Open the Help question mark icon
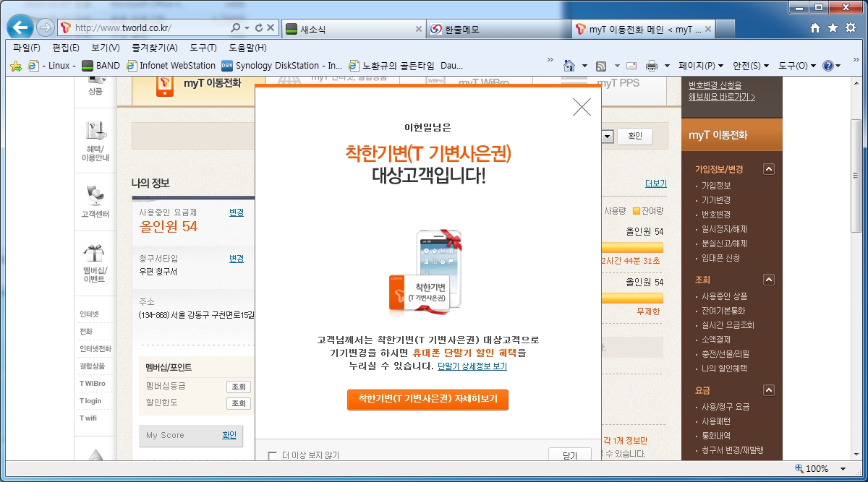This screenshot has width=868, height=482. click(828, 66)
